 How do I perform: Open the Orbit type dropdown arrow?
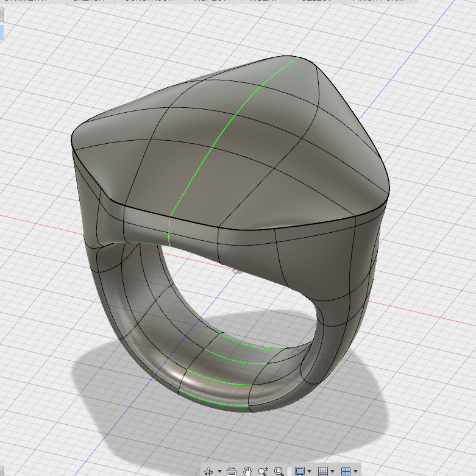click(x=219, y=472)
